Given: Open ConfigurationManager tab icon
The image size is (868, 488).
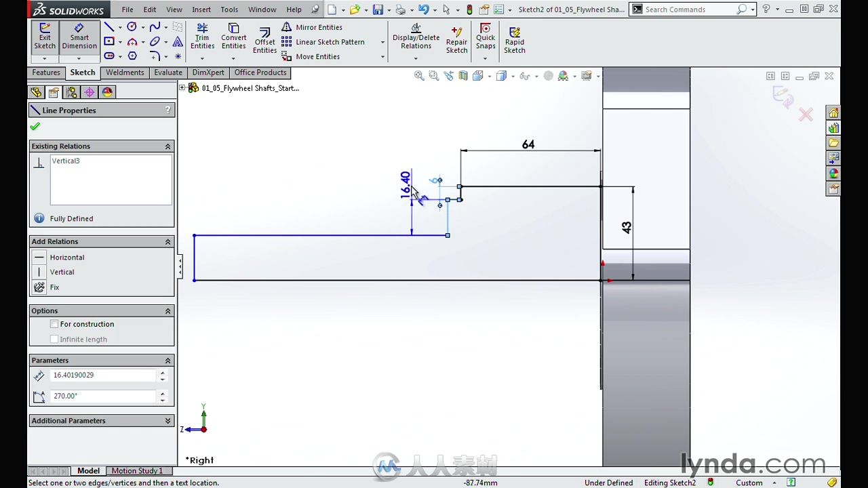Looking at the screenshot, I should (71, 92).
